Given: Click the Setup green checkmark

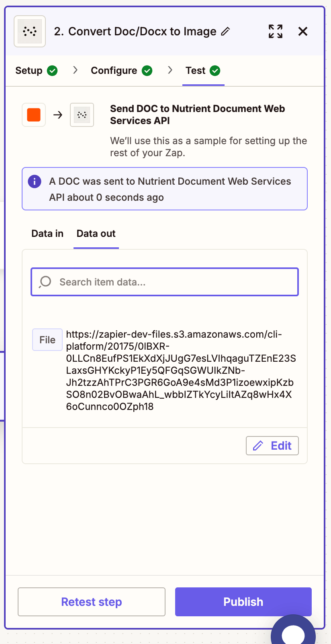Looking at the screenshot, I should [x=52, y=71].
